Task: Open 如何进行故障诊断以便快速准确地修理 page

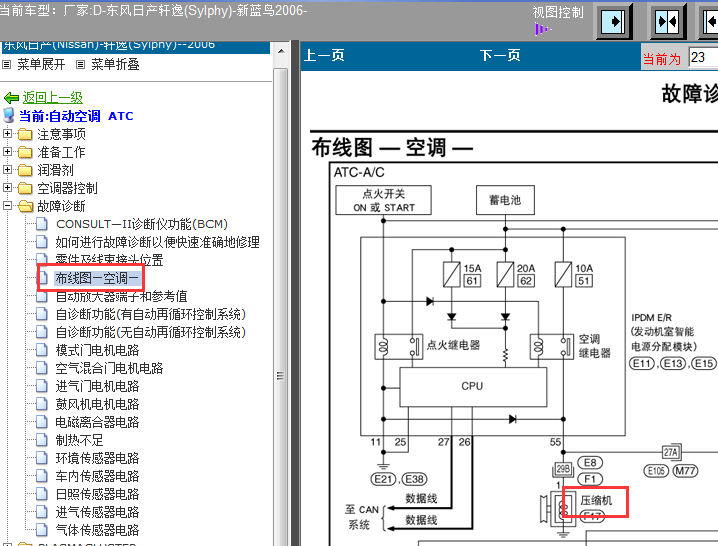Action: point(158,242)
